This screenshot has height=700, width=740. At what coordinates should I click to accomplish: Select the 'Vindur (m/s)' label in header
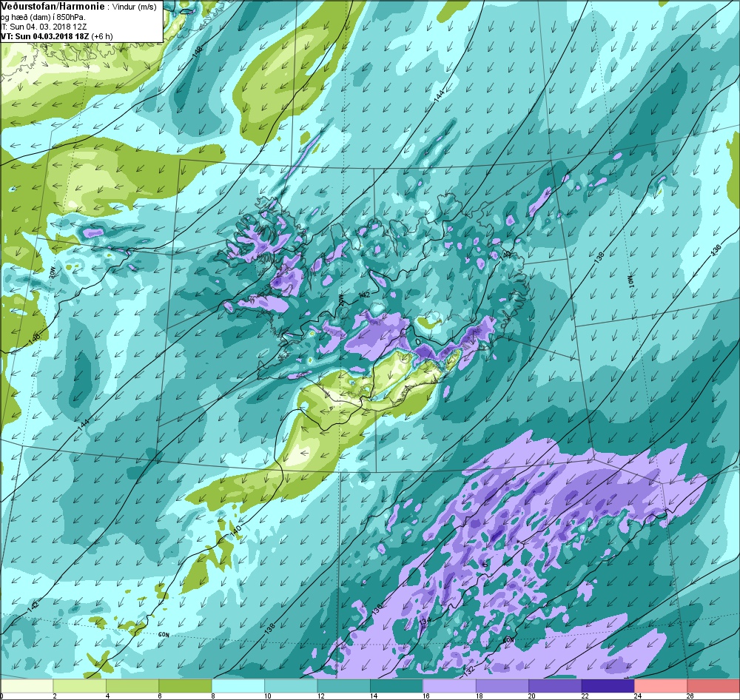135,7
